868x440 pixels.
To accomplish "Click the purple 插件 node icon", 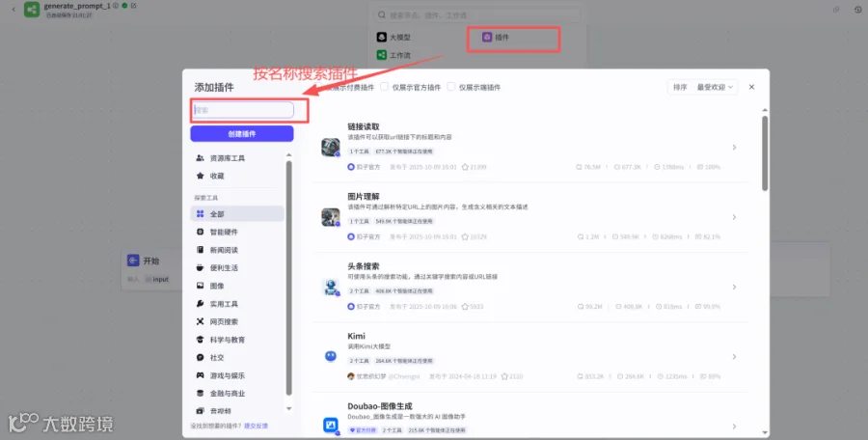I will click(487, 37).
